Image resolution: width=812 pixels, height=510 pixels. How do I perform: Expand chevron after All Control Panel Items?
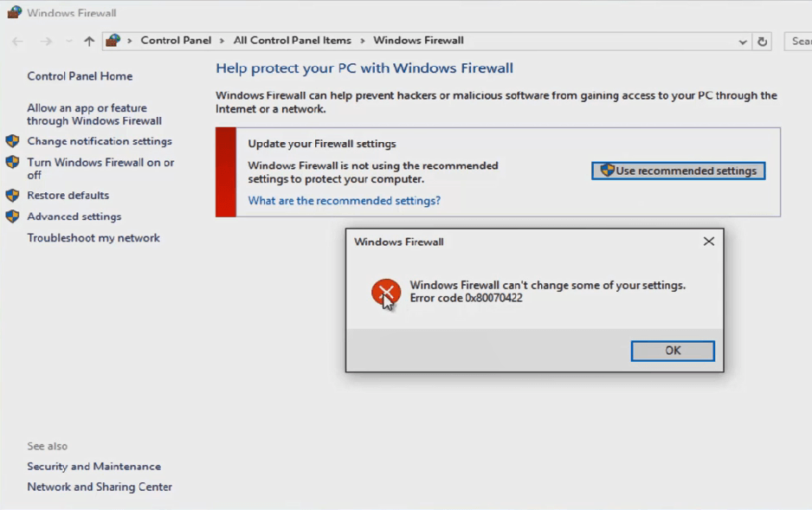point(362,41)
